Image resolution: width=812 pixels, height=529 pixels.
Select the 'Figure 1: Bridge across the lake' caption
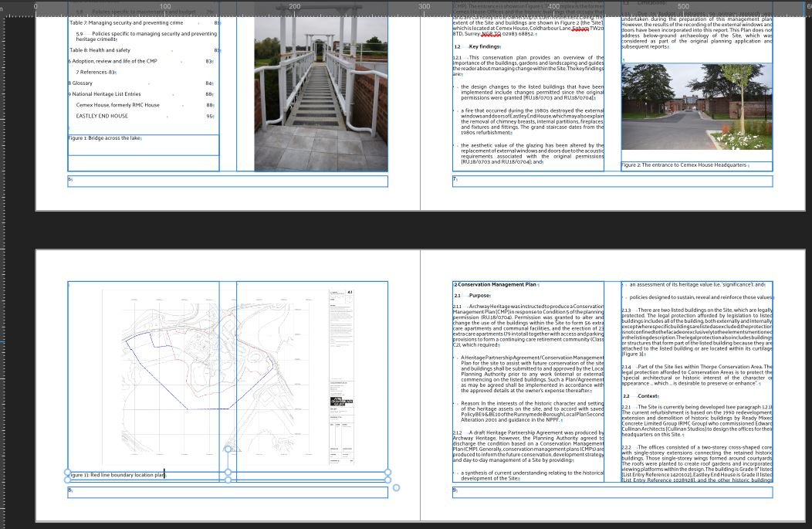(105, 138)
